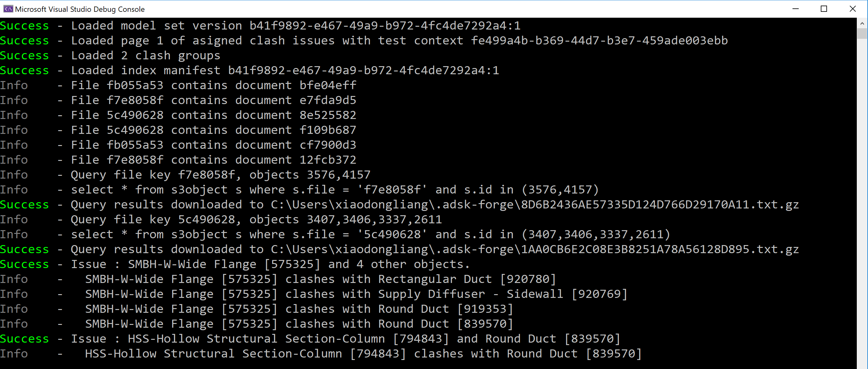This screenshot has width=868, height=369.
Task: Scroll to top of console output
Action: 862,22
